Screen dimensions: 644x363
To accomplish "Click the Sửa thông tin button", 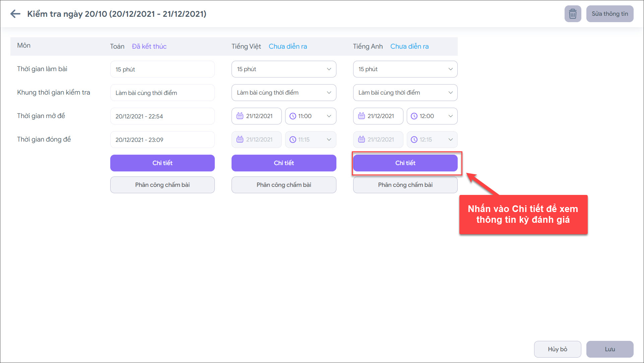I will (x=609, y=14).
